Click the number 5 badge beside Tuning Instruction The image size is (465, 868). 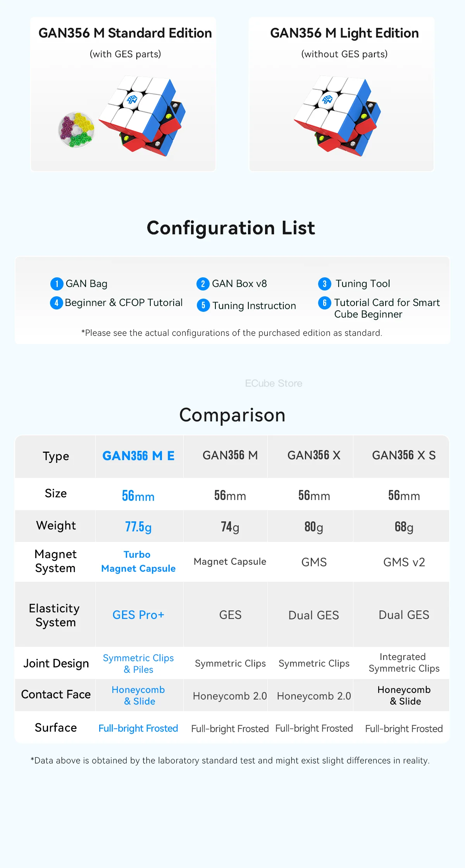[x=203, y=306]
